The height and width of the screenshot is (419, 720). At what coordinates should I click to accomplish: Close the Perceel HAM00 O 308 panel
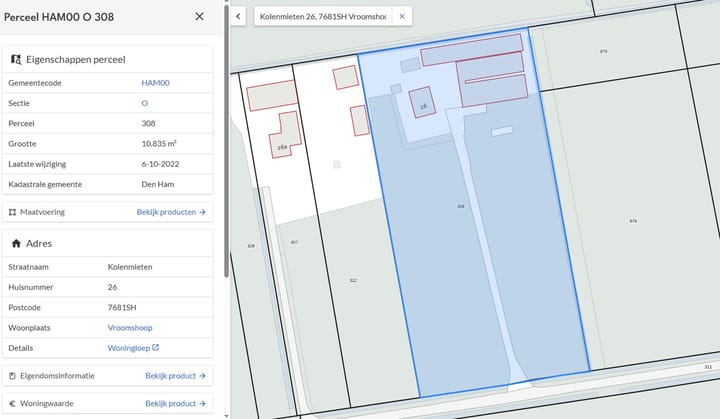(x=199, y=17)
